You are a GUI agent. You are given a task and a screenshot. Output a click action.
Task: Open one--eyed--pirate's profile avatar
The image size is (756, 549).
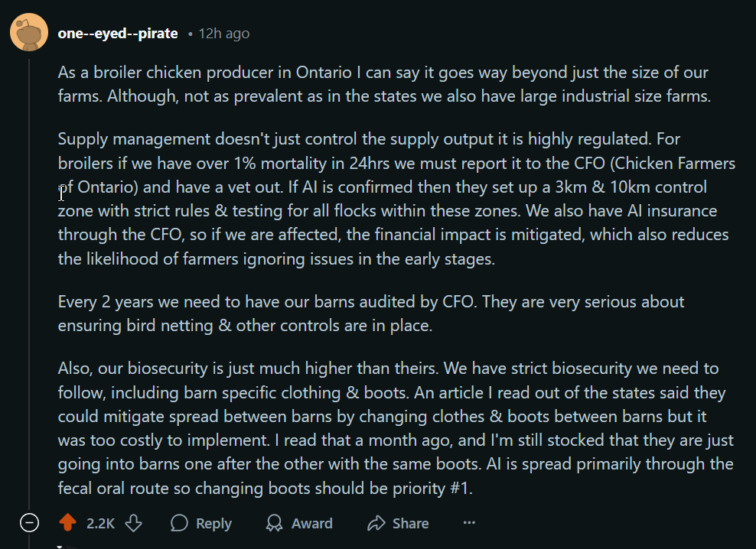tap(29, 34)
